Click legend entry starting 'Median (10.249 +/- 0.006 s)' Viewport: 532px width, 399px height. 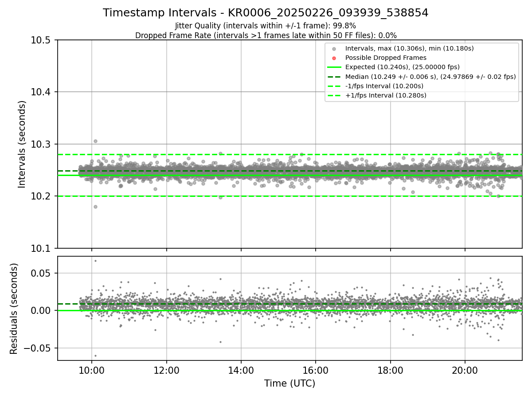430,77
